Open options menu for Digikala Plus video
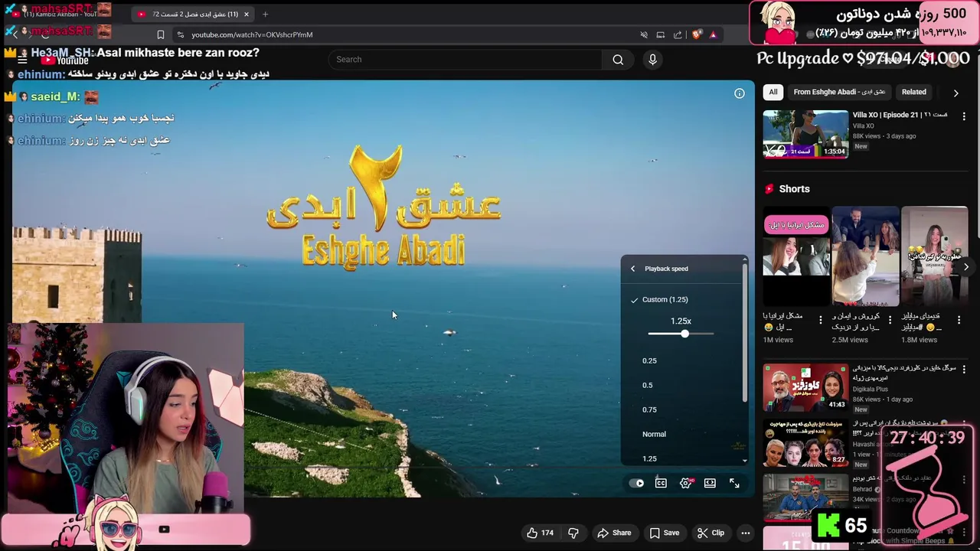 point(964,370)
